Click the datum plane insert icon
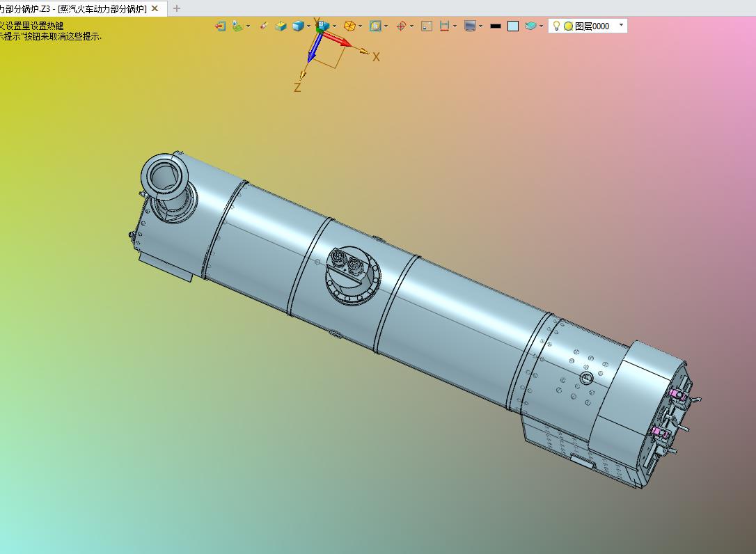This screenshot has width=756, height=554. (237, 26)
